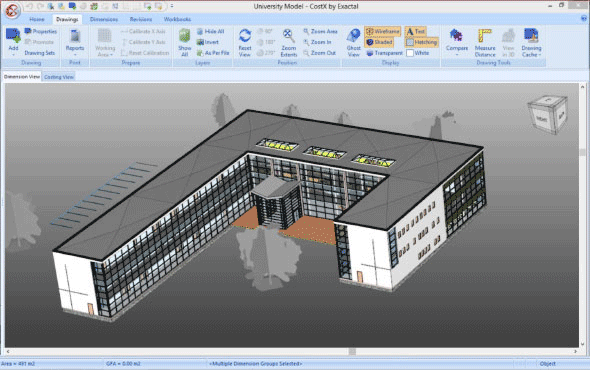Click the horizontal scrollbar right arrow
The image size is (590, 370).
click(x=575, y=351)
